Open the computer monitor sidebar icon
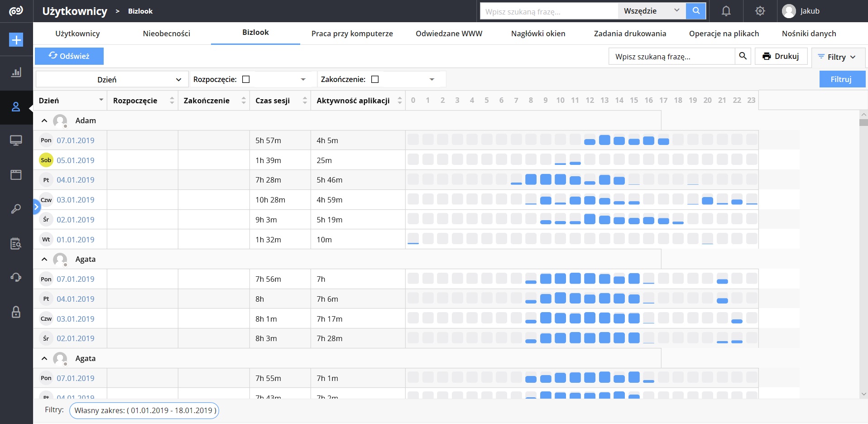The width and height of the screenshot is (868, 424). pyautogui.click(x=16, y=141)
